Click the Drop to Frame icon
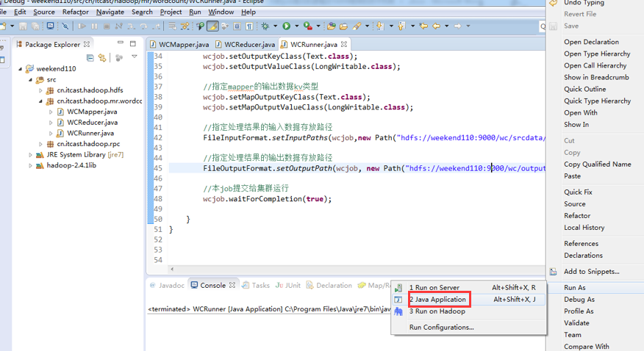644x351 pixels. 173,26
